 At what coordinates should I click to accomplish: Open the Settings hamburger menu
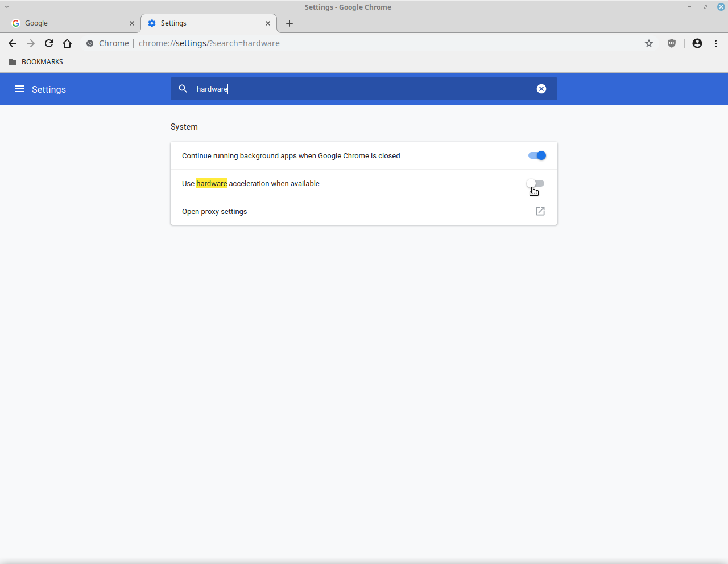[19, 89]
